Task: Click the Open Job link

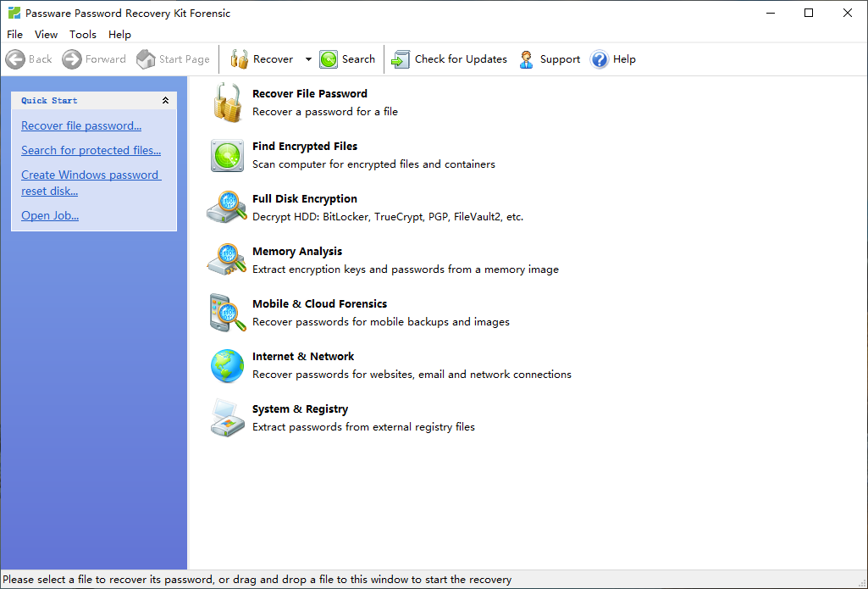Action: [x=50, y=215]
